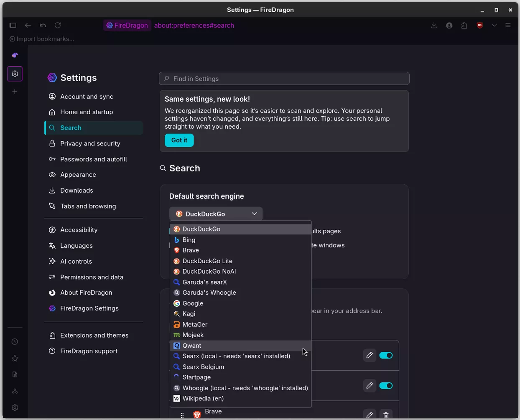Screen dimensions: 520x420
Task: Open the hamburger application menu
Action: (508, 25)
